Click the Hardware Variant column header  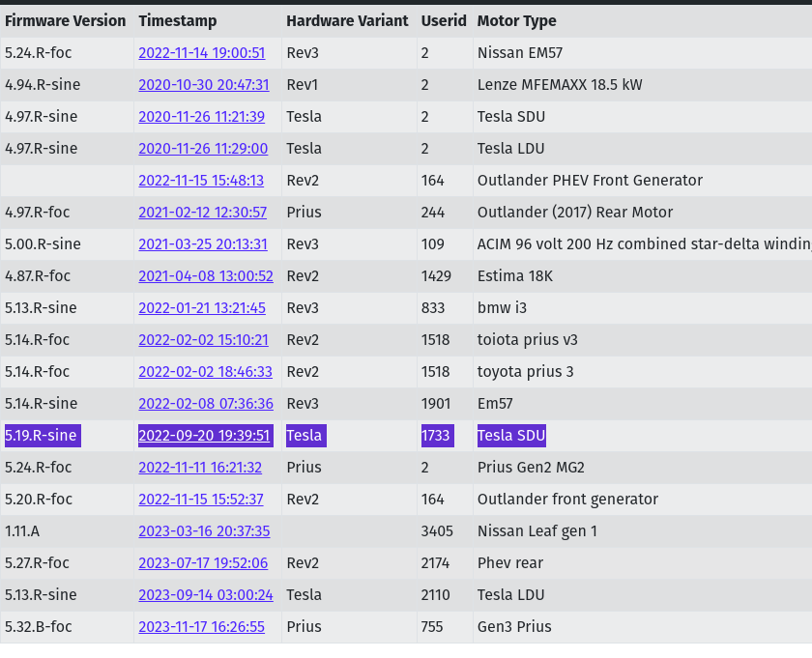pos(347,20)
